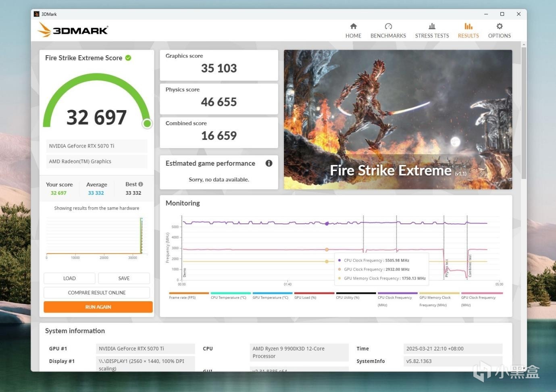Click the 'Showing results from the same hardware' caption
556x392 pixels.
(97, 208)
